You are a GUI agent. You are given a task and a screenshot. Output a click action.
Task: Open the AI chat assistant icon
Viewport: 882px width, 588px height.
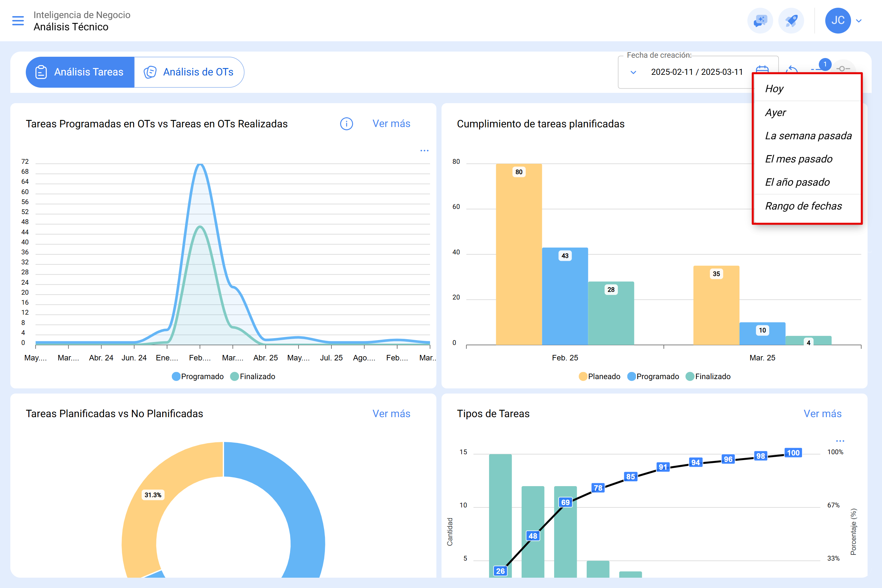tap(760, 21)
